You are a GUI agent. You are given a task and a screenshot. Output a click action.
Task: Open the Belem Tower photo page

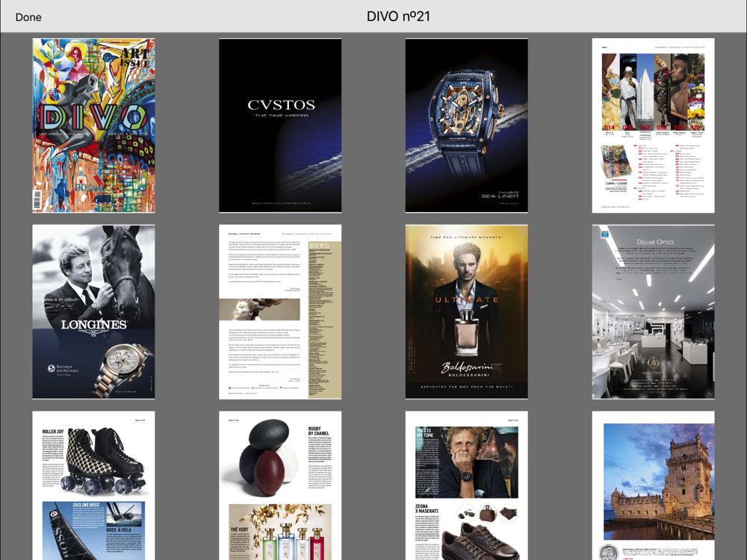[x=653, y=486]
